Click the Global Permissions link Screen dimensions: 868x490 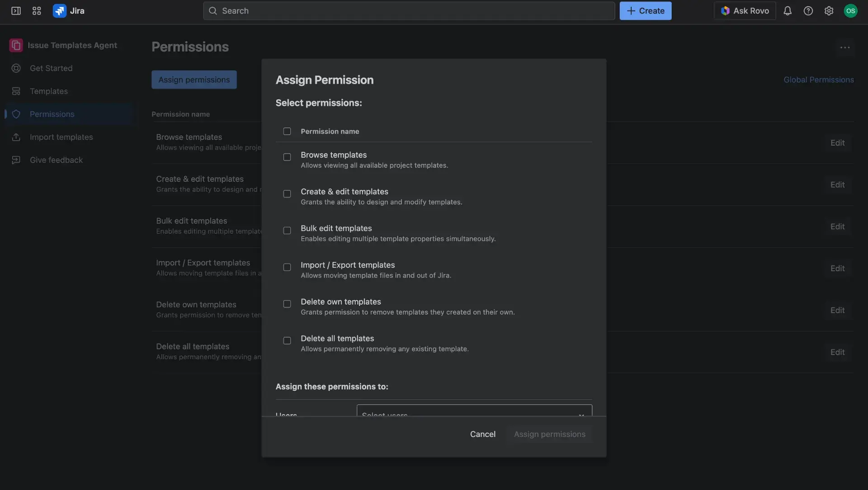pyautogui.click(x=818, y=79)
